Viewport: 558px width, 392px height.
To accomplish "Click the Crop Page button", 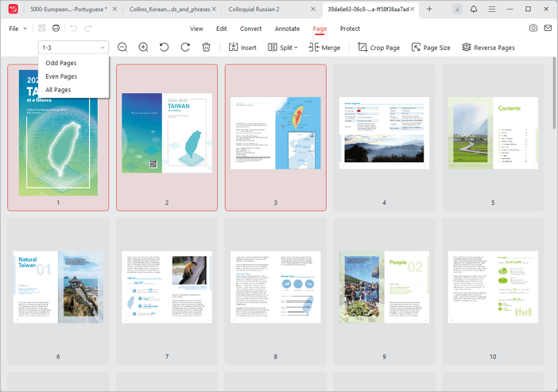I will (x=378, y=48).
